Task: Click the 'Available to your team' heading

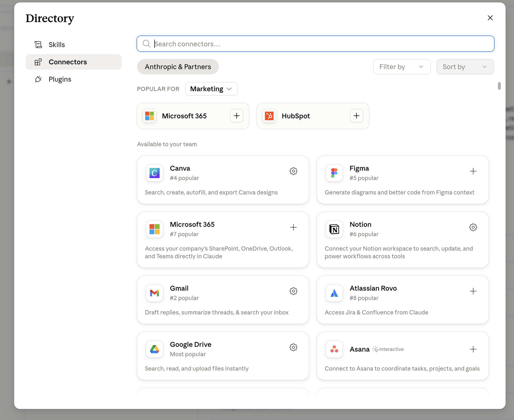Action: pos(167,144)
